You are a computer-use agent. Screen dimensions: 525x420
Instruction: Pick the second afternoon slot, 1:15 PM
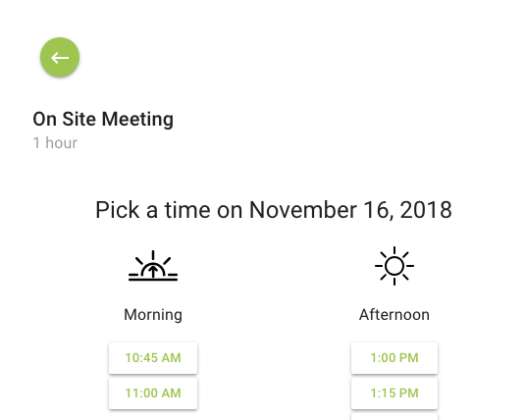394,394
